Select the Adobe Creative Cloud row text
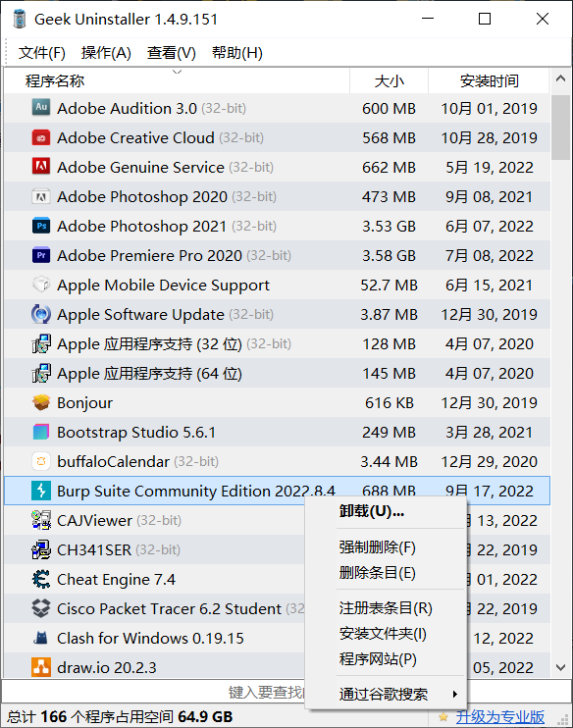 (160, 137)
